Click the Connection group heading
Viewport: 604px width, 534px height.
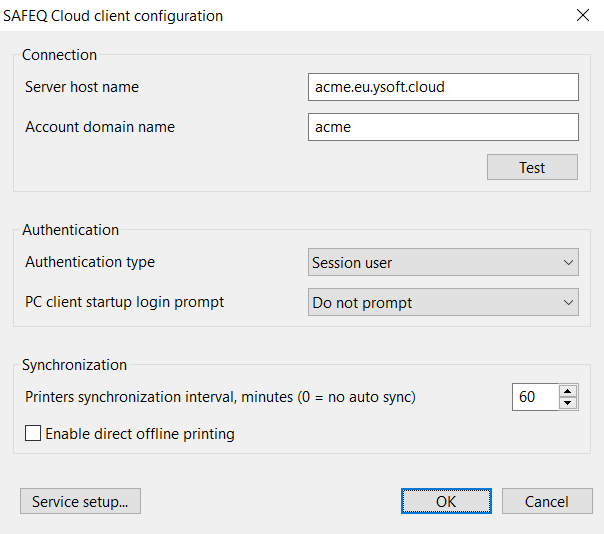tap(60, 55)
